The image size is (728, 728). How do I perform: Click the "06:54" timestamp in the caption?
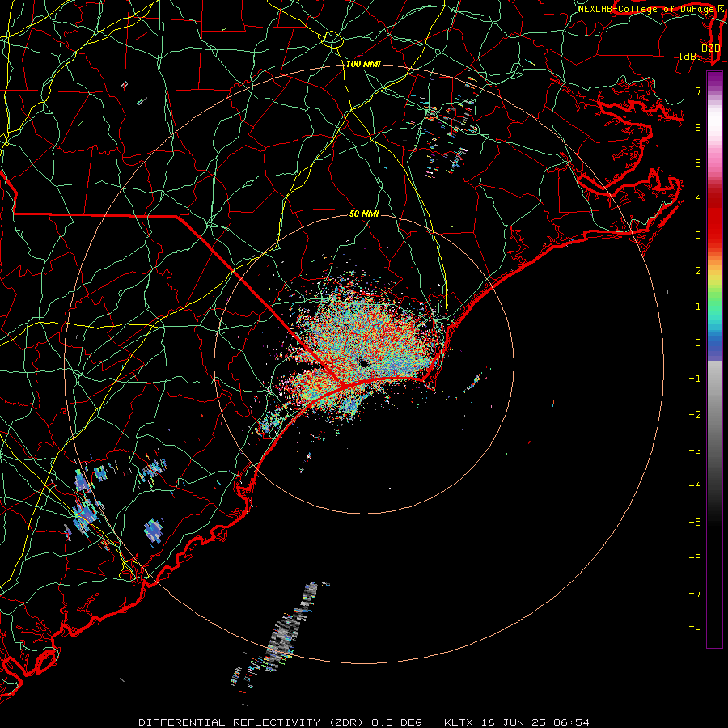[571, 722]
